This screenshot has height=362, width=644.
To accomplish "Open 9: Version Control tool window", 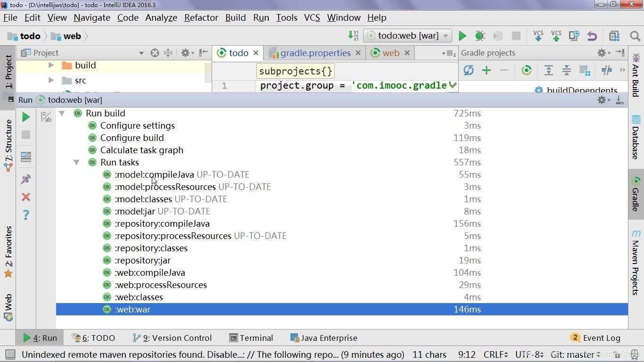I will pyautogui.click(x=173, y=338).
